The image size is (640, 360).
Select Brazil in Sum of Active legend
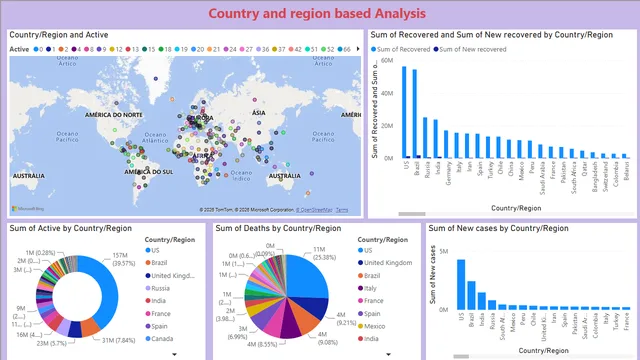pyautogui.click(x=156, y=263)
